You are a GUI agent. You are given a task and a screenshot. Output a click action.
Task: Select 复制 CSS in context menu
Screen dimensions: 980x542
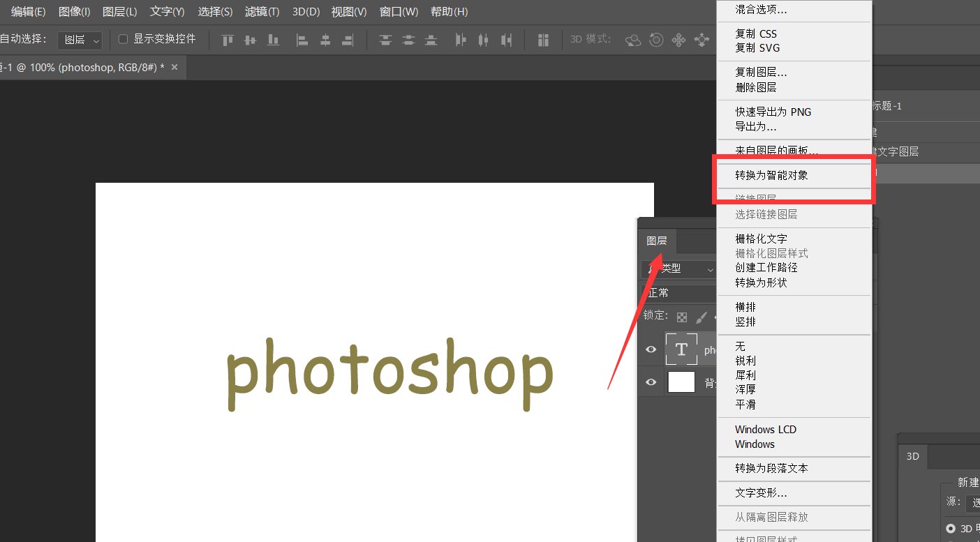794,33
